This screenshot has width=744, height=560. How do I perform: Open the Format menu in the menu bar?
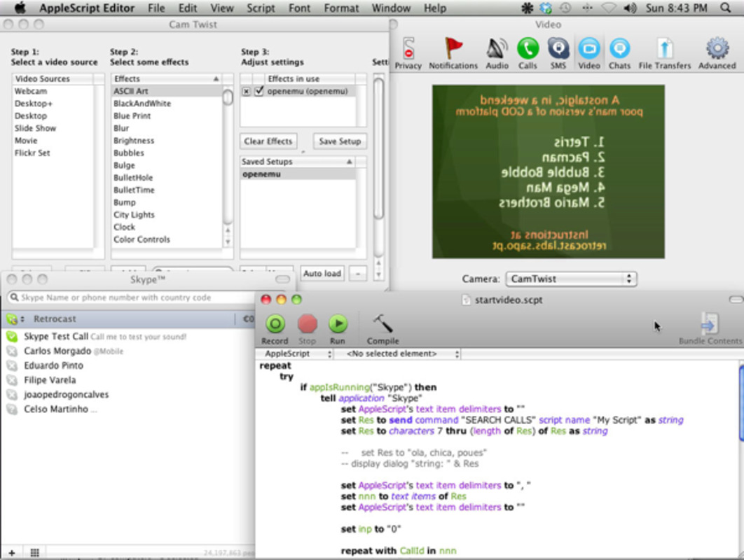tap(341, 8)
